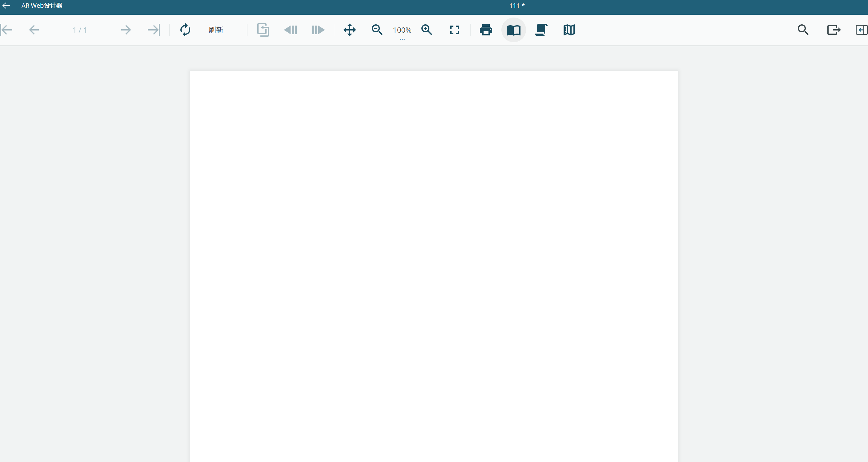This screenshot has height=462, width=868.
Task: Click the AR Web设计器 title text
Action: click(x=42, y=6)
